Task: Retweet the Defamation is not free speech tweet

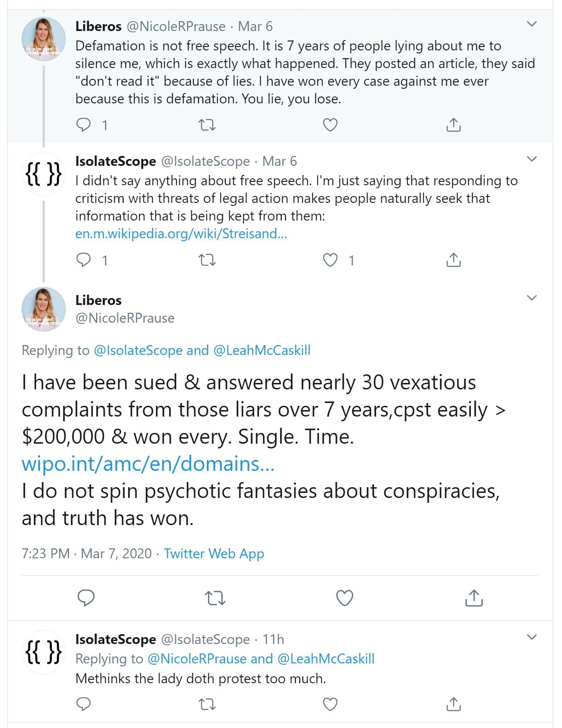Action: click(x=207, y=125)
